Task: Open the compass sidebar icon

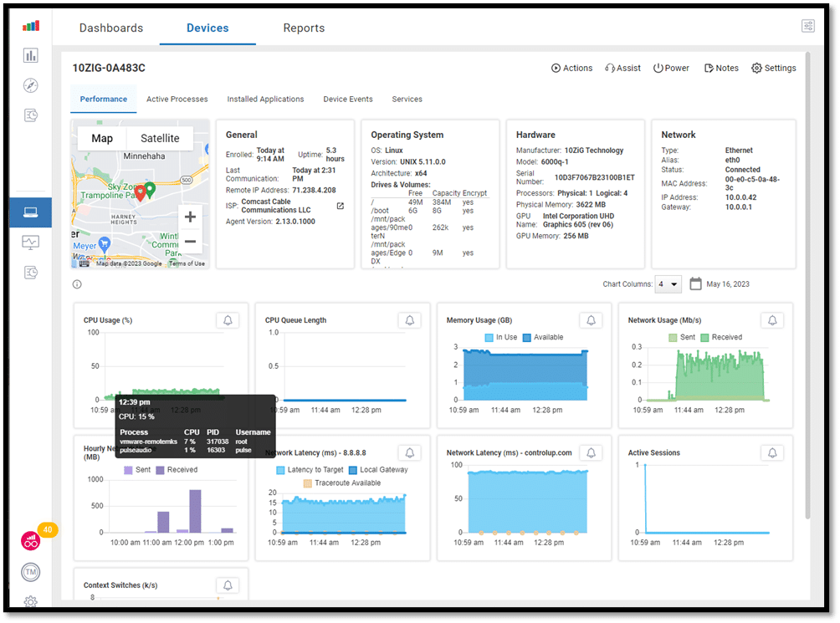Action: click(x=30, y=85)
